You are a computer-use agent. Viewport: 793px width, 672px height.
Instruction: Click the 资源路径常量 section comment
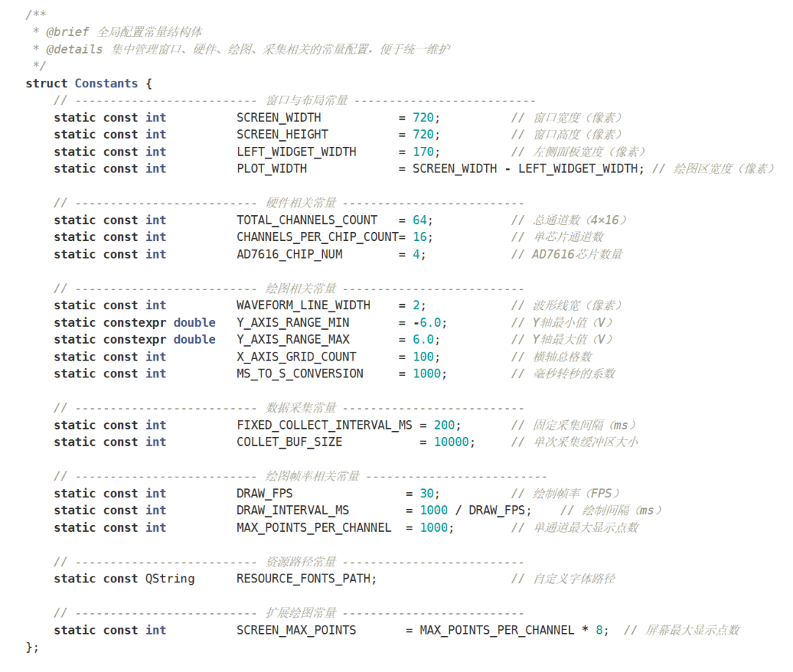pyautogui.click(x=302, y=562)
